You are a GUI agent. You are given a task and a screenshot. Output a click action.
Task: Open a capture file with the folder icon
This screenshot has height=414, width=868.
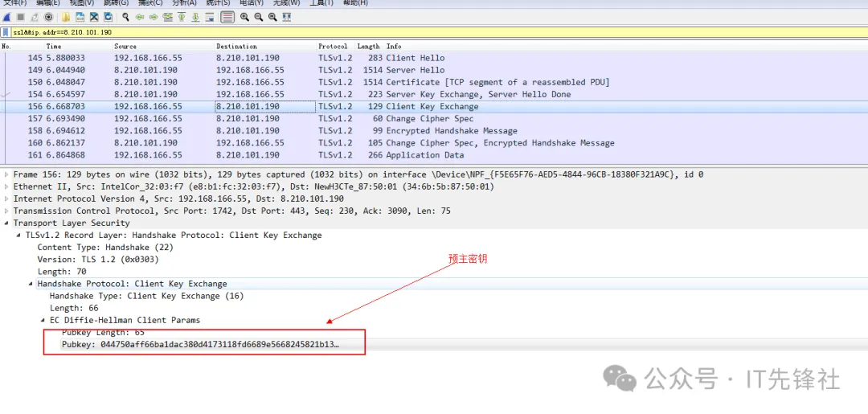[x=65, y=17]
